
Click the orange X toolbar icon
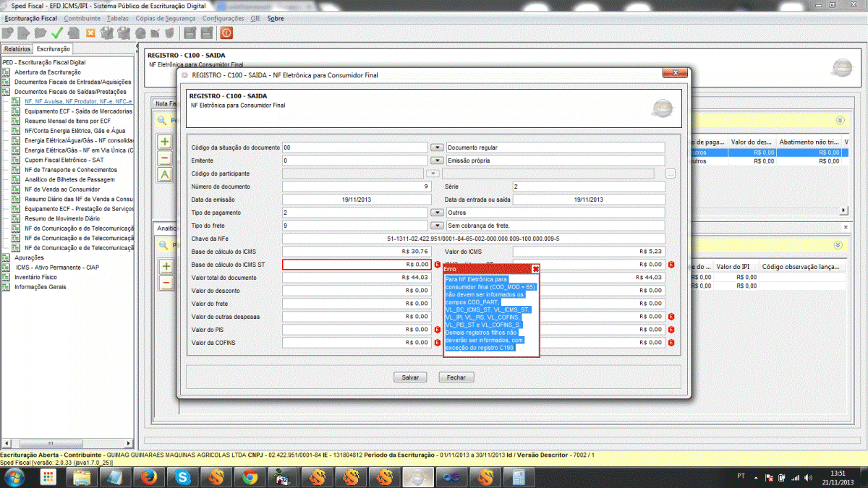click(90, 33)
